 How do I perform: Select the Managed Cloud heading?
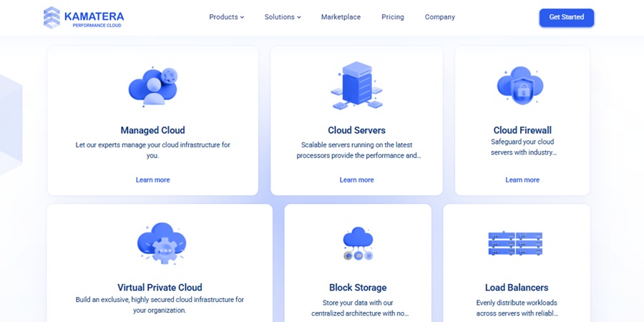(x=152, y=130)
